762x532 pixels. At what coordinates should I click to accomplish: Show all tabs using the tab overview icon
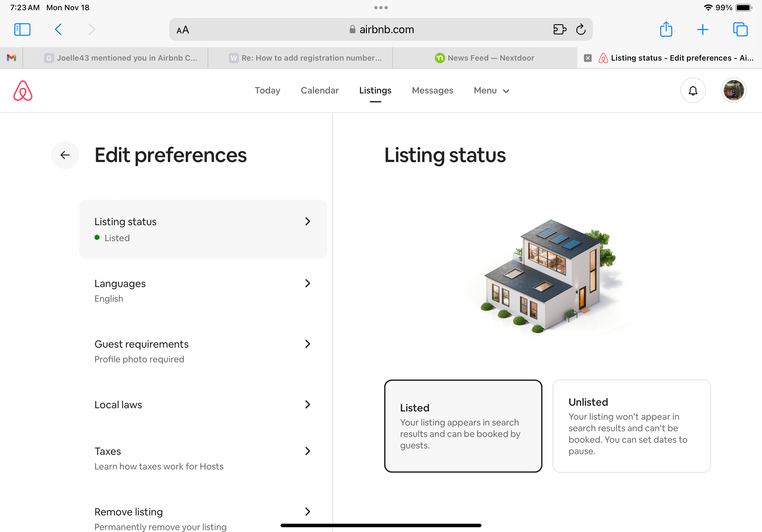pos(740,29)
